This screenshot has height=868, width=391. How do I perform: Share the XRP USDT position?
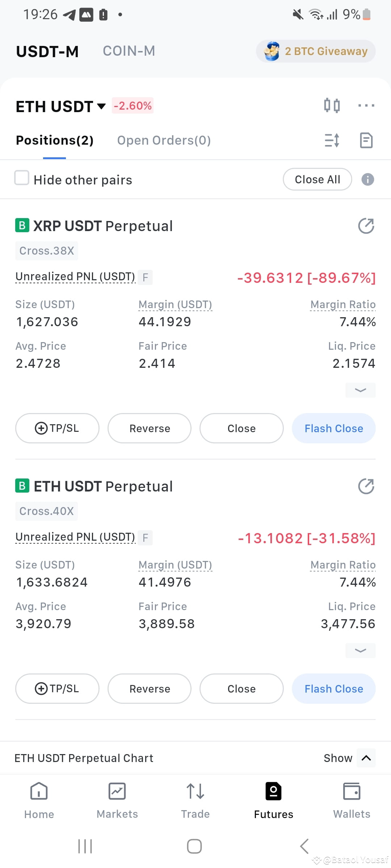(366, 226)
